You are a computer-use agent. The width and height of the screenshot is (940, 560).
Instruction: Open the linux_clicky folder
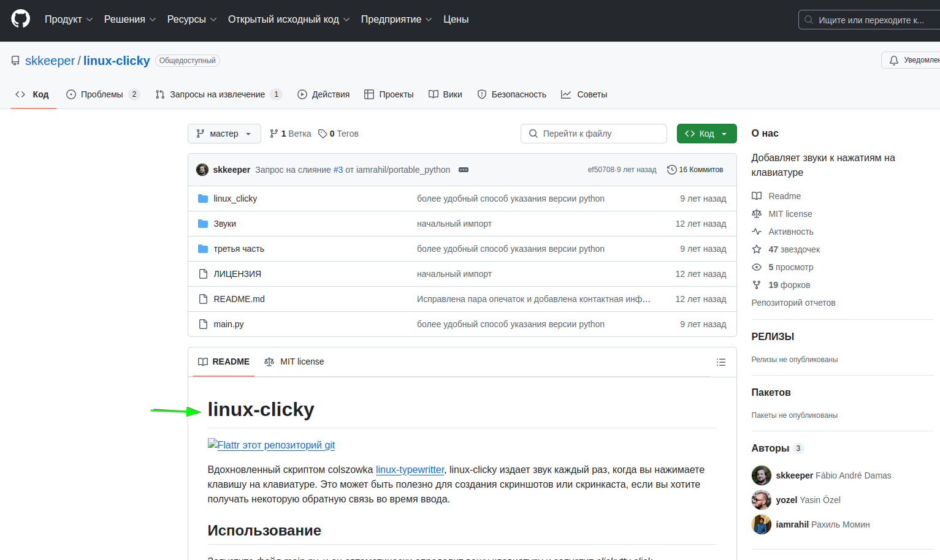click(x=235, y=199)
